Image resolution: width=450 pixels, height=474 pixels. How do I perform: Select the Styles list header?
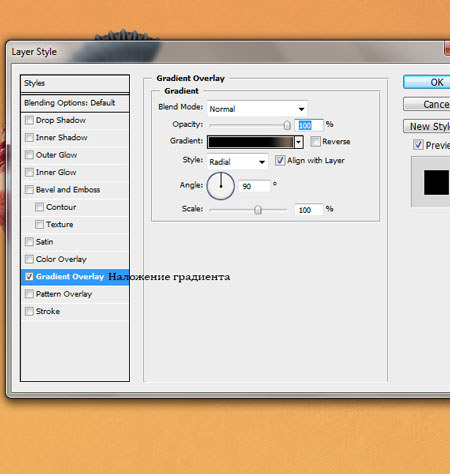coord(75,83)
